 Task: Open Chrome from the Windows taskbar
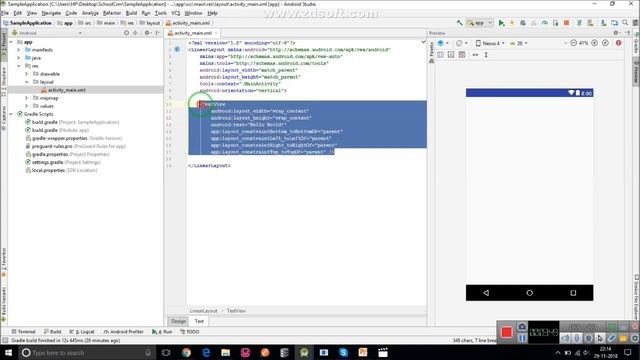(x=186, y=352)
